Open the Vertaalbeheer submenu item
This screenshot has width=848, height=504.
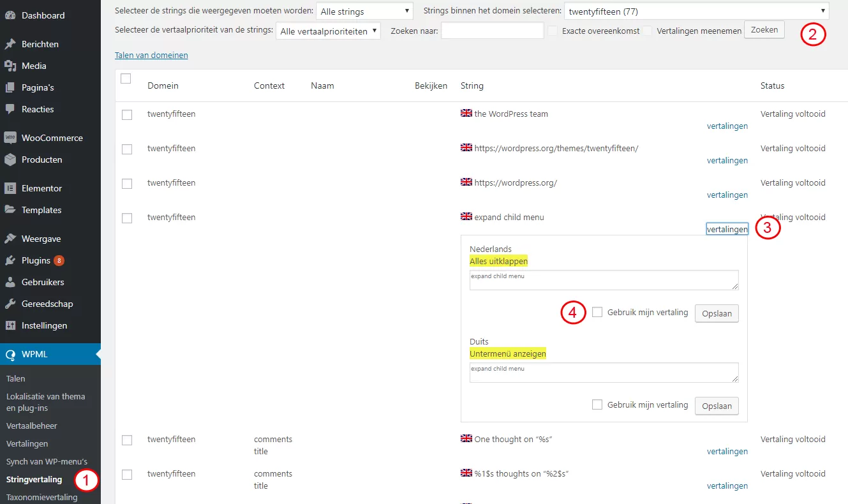point(32,426)
